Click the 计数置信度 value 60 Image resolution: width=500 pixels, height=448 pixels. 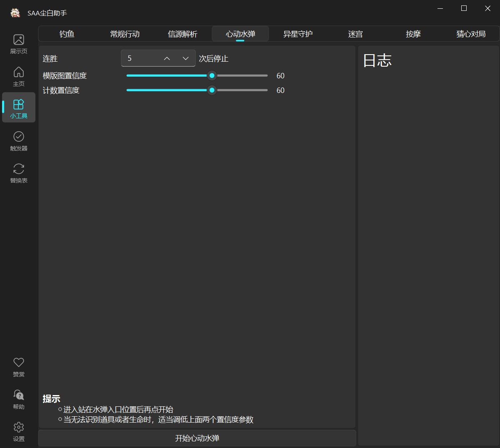pos(280,90)
